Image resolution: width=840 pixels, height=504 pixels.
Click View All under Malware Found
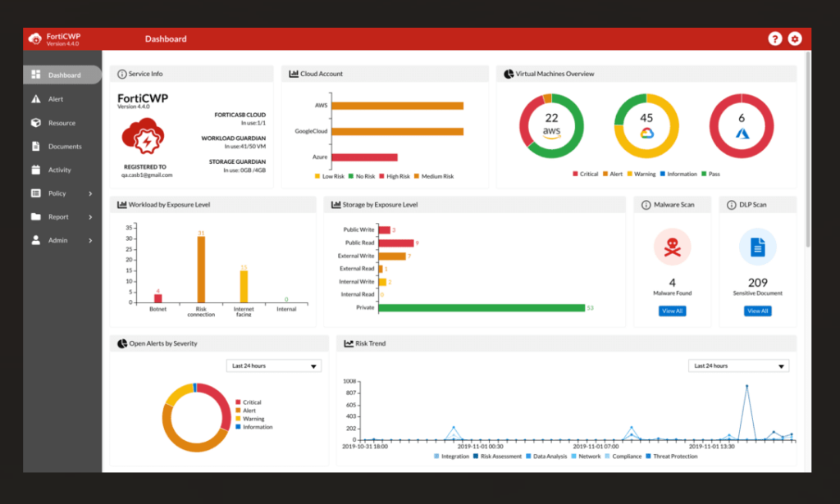(x=673, y=311)
